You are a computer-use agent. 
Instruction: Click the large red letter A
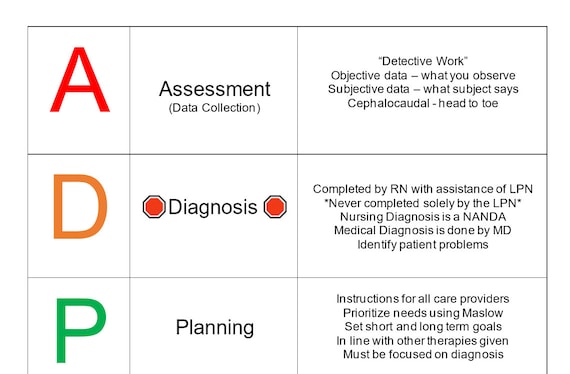pos(80,79)
